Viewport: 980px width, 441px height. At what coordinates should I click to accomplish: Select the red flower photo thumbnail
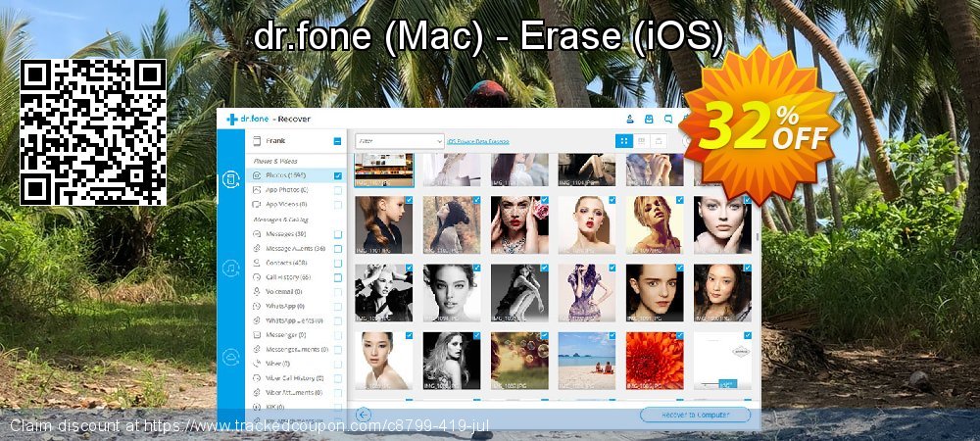[655, 361]
